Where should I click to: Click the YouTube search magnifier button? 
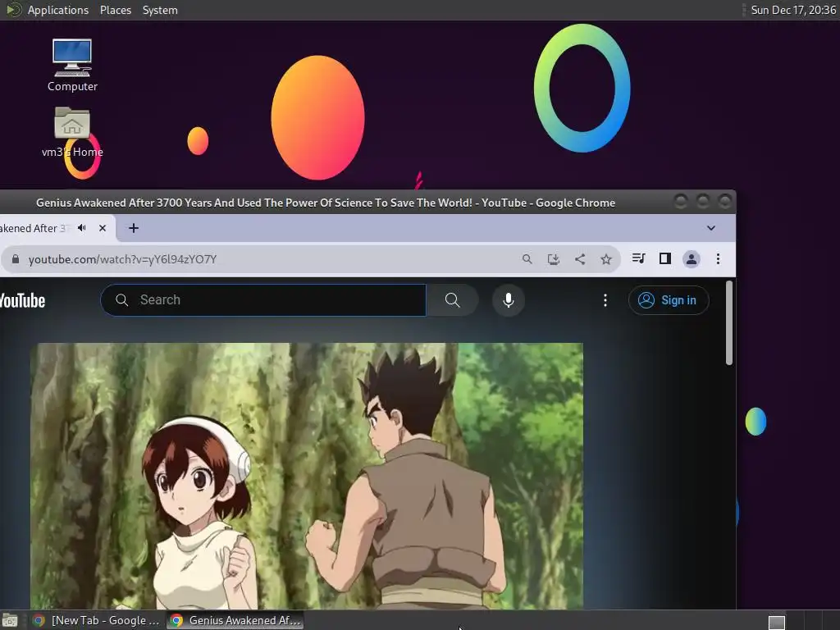coord(453,300)
